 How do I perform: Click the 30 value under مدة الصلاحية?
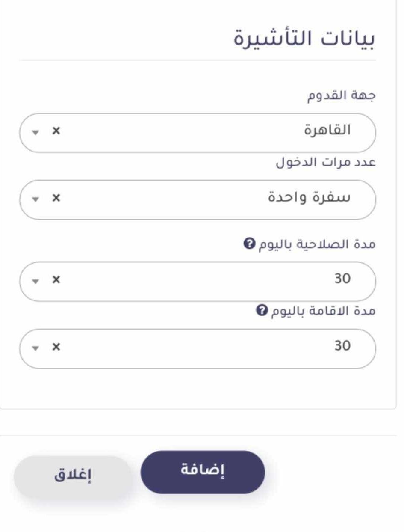[x=342, y=279]
